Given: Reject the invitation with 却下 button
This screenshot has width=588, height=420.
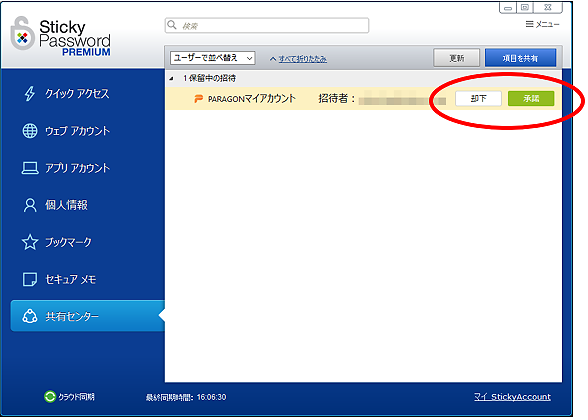Looking at the screenshot, I should pyautogui.click(x=478, y=99).
